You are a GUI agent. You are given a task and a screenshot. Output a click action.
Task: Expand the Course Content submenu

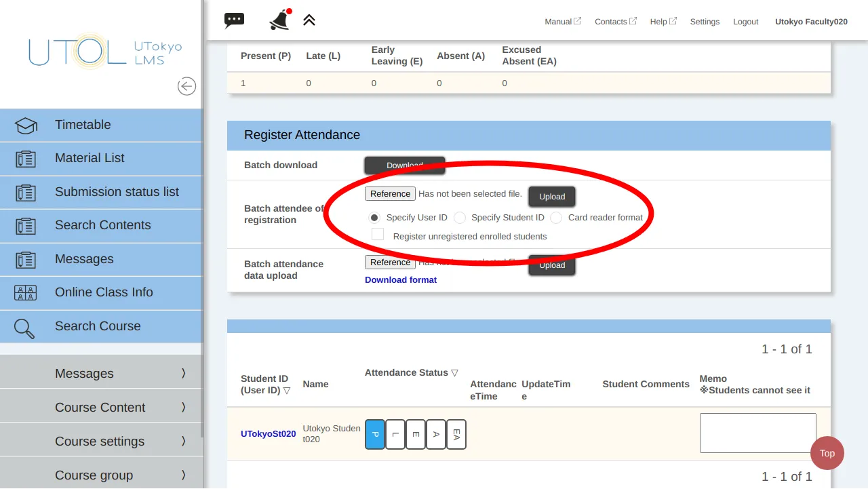pyautogui.click(x=183, y=408)
